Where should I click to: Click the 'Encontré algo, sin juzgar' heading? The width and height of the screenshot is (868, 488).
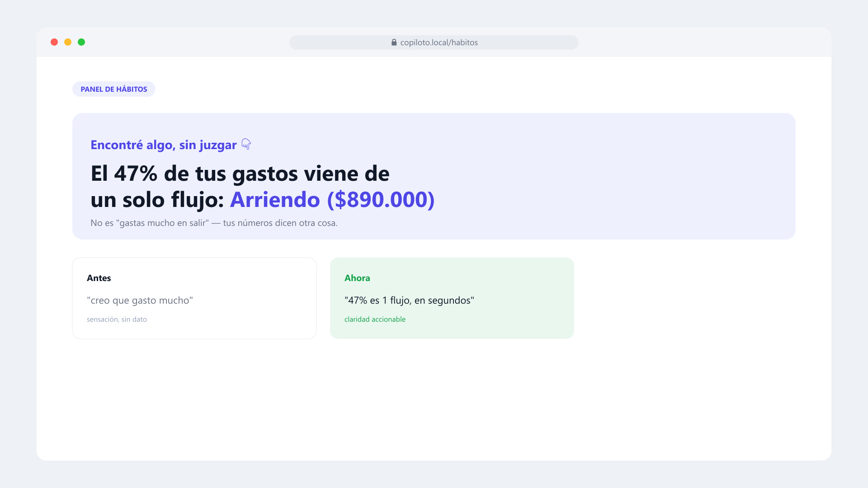[164, 145]
